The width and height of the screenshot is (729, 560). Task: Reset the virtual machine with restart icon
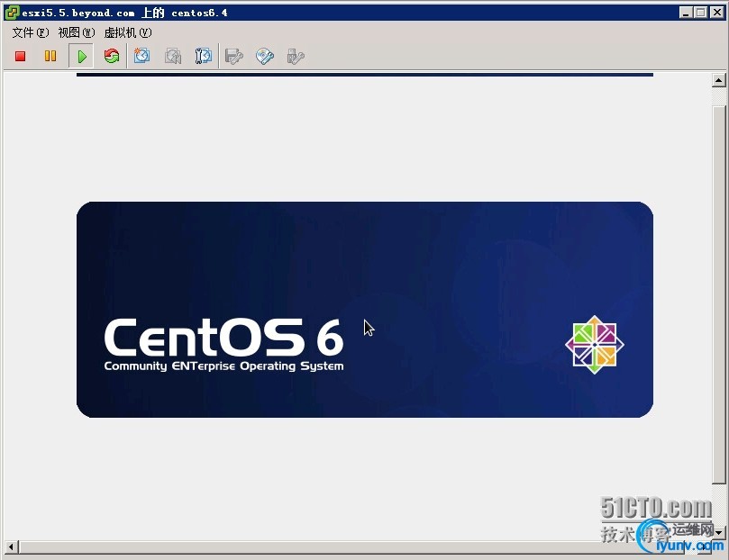(x=112, y=56)
